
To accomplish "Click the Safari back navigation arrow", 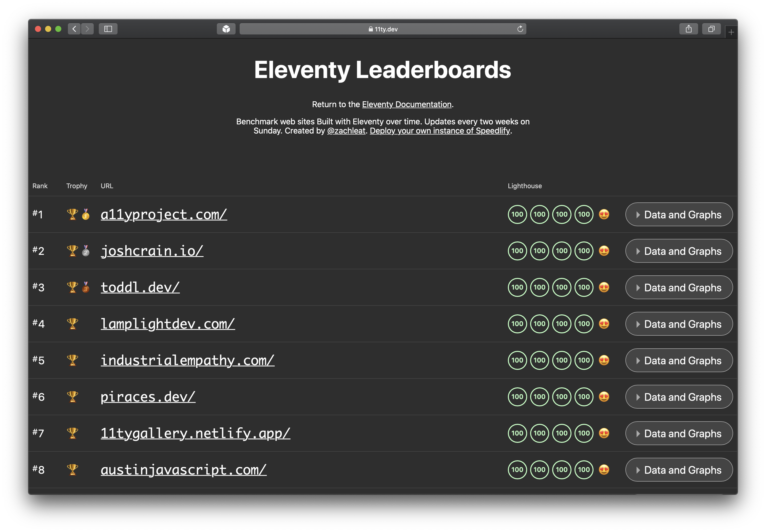I will [74, 29].
